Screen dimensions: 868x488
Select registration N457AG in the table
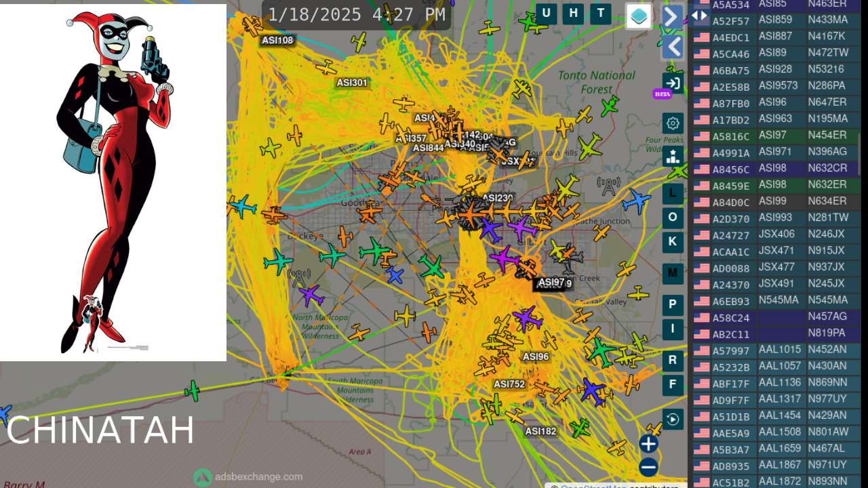coord(827,317)
